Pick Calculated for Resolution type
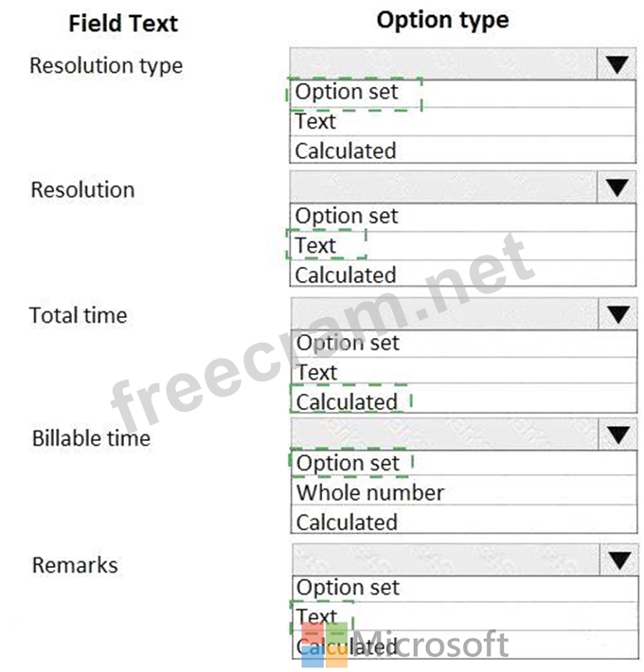Viewport: 644px width, 672px height. tap(345, 150)
